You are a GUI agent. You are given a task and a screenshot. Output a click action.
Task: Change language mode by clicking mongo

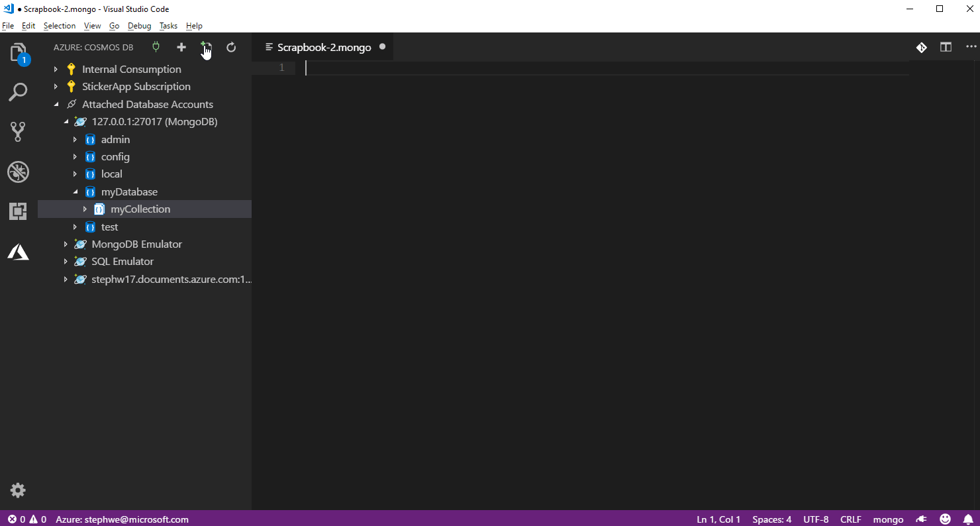click(x=888, y=519)
